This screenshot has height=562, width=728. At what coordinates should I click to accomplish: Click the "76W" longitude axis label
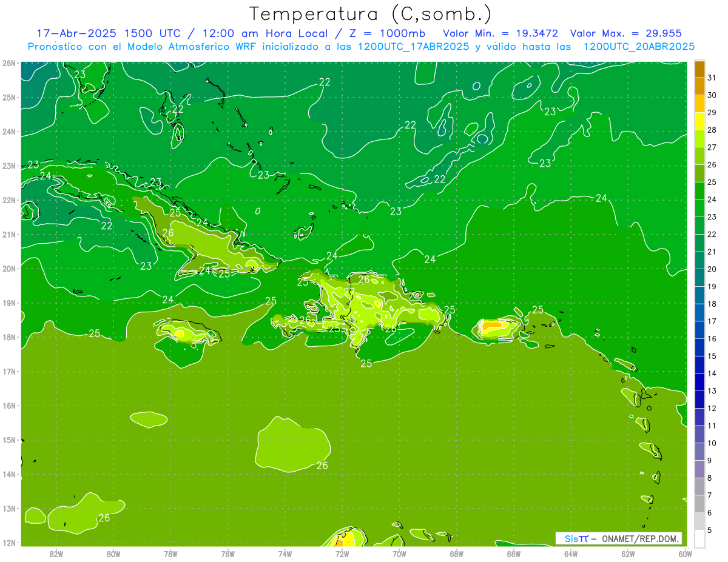pos(227,554)
